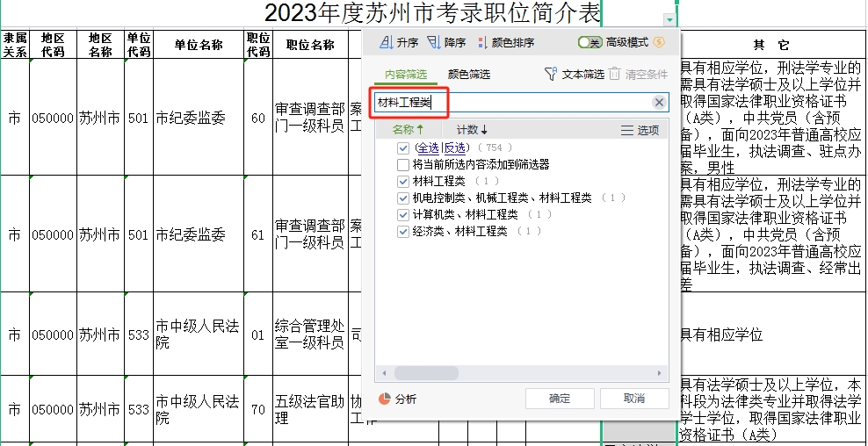This screenshot has width=868, height=446.
Task: Dismiss the filter panel with 取消
Action: click(x=634, y=399)
